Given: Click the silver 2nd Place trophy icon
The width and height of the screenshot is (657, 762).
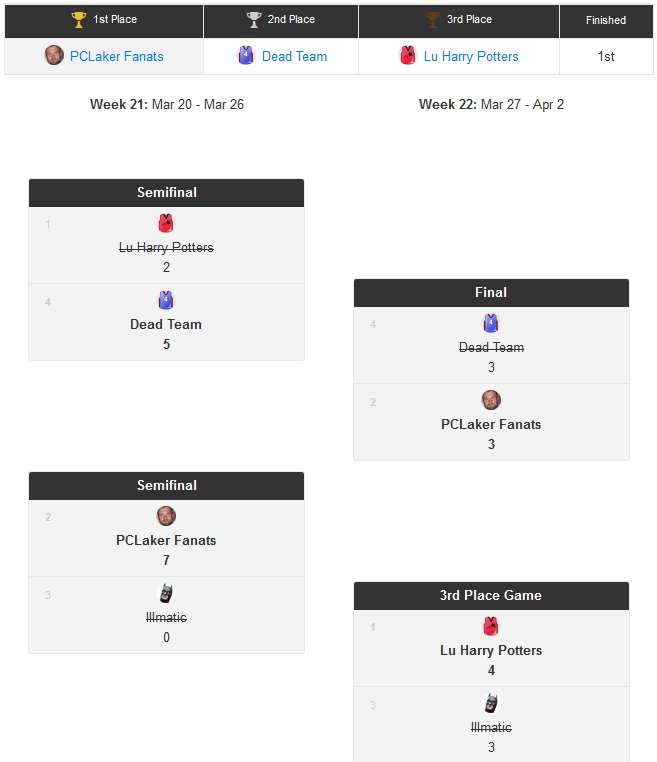Looking at the screenshot, I should (254, 20).
